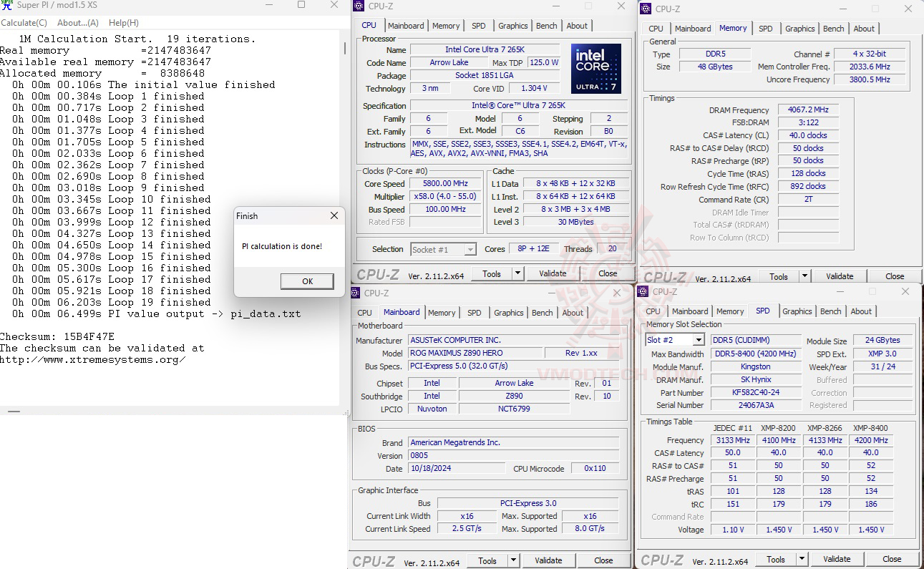Open the Help(H) menu in Super PI
The height and width of the screenshot is (569, 924).
point(124,23)
